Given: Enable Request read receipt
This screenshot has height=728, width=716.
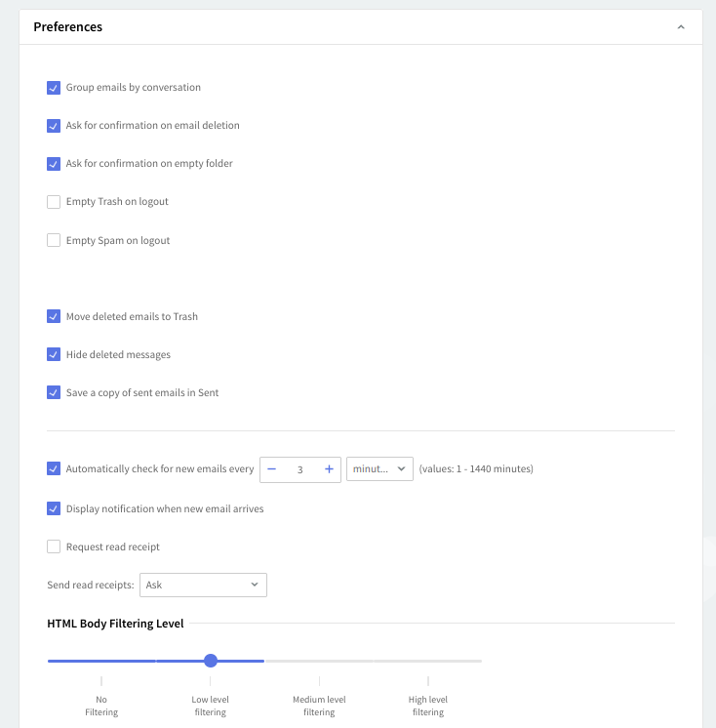Looking at the screenshot, I should (x=54, y=547).
